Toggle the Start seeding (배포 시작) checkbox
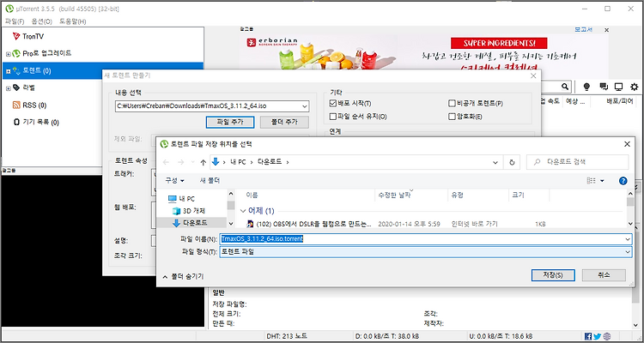The height and width of the screenshot is (343, 644). (333, 104)
